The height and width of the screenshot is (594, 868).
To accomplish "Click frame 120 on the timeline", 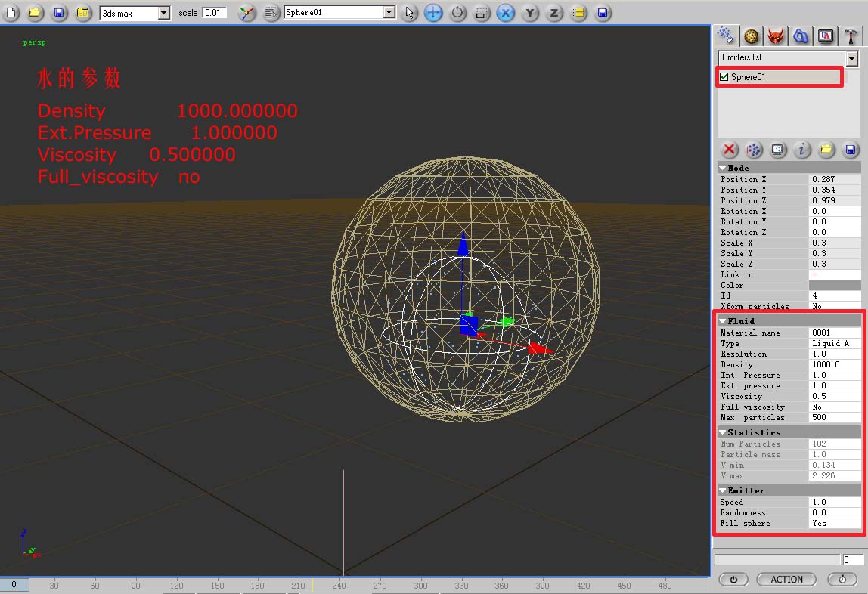I will [x=177, y=585].
